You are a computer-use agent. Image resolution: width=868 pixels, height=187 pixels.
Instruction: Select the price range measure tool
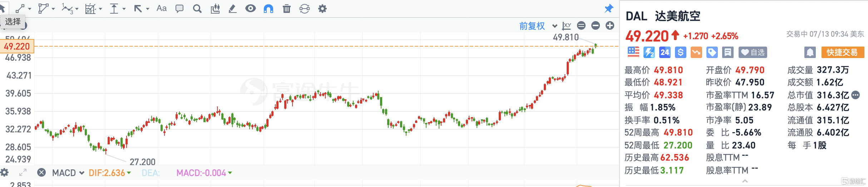[x=114, y=9]
